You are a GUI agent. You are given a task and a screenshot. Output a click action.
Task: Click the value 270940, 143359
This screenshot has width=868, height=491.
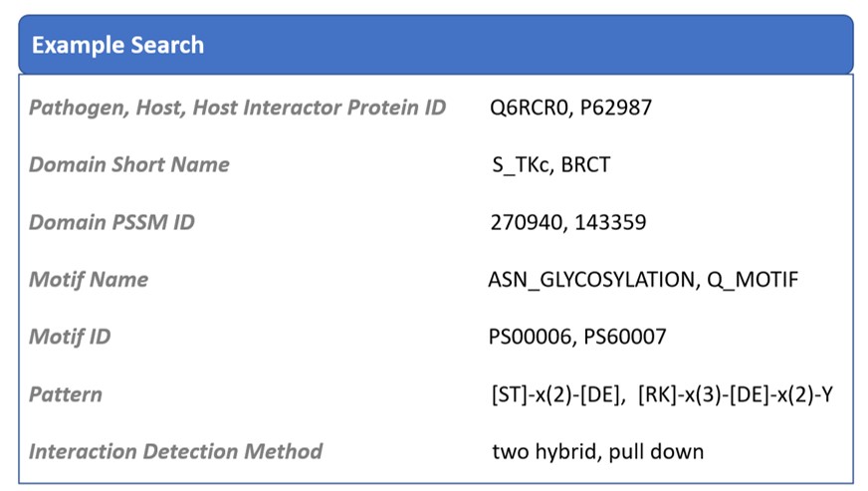point(567,222)
